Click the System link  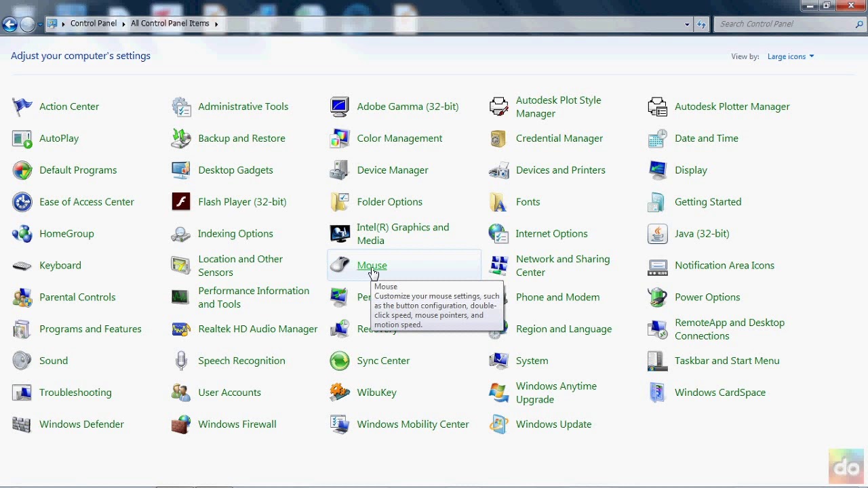point(532,361)
